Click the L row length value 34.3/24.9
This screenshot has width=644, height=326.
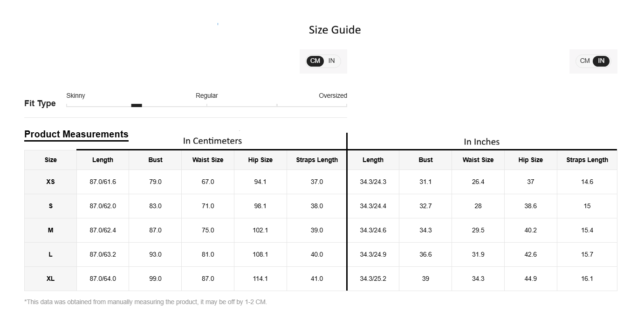(373, 255)
